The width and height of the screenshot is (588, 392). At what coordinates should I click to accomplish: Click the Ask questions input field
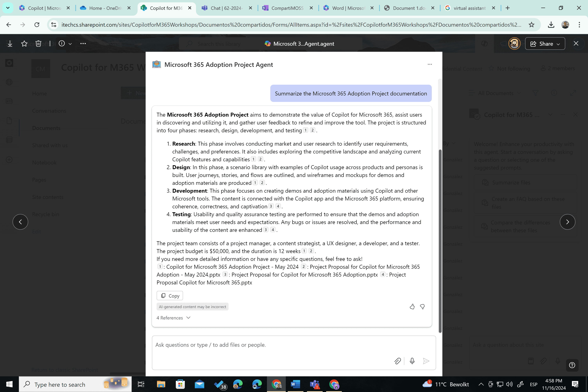click(x=294, y=345)
